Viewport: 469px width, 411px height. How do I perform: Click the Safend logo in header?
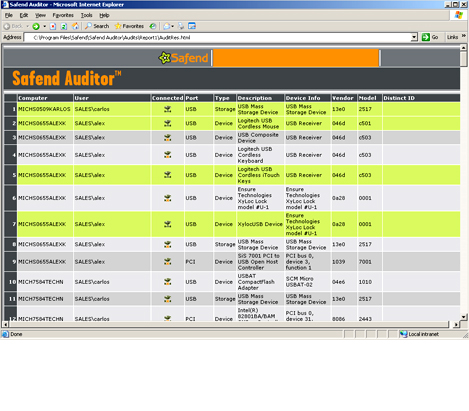click(183, 58)
